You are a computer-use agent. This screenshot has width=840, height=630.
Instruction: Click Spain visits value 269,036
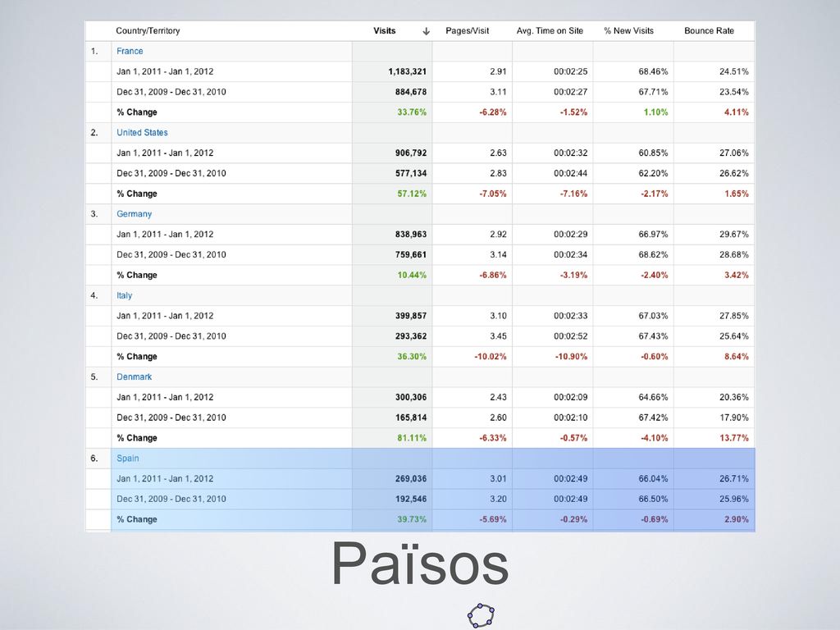coord(411,478)
